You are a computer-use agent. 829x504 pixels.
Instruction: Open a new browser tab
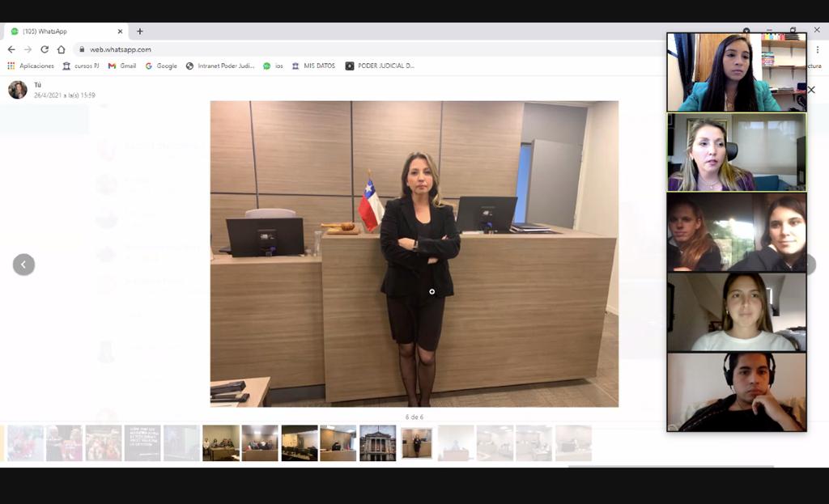(x=140, y=32)
